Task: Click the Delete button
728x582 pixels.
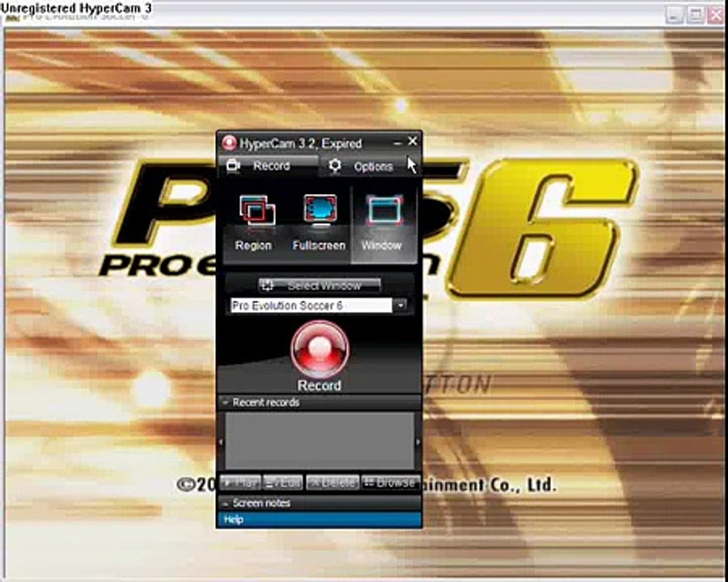Action: 332,483
